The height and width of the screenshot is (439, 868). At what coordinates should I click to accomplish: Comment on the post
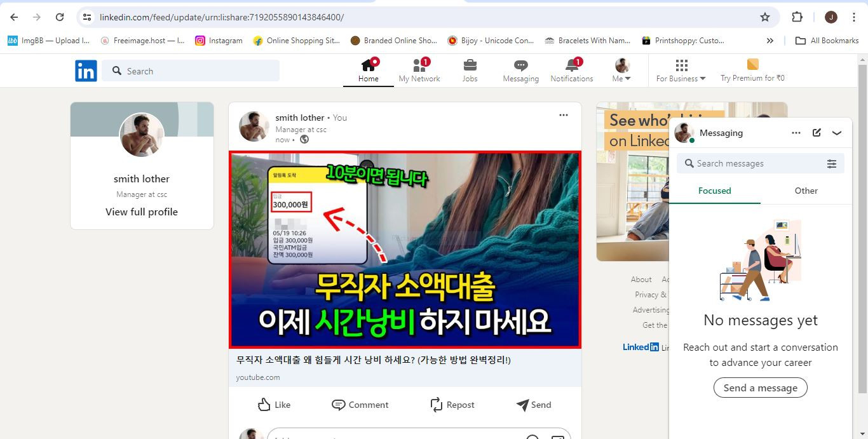[x=360, y=405]
